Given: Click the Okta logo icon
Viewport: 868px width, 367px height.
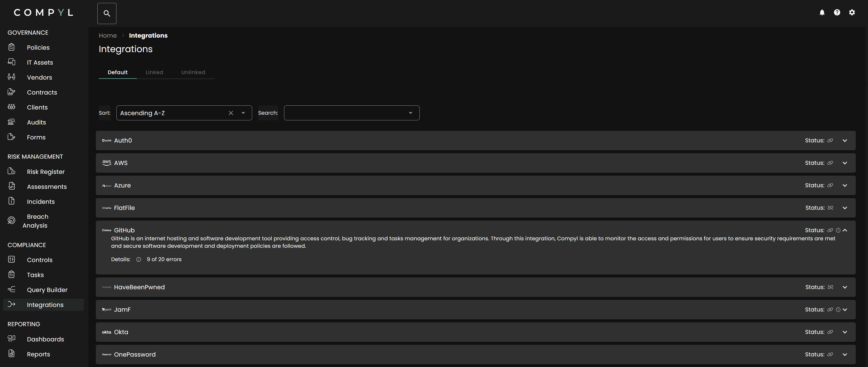Looking at the screenshot, I should click(x=106, y=332).
